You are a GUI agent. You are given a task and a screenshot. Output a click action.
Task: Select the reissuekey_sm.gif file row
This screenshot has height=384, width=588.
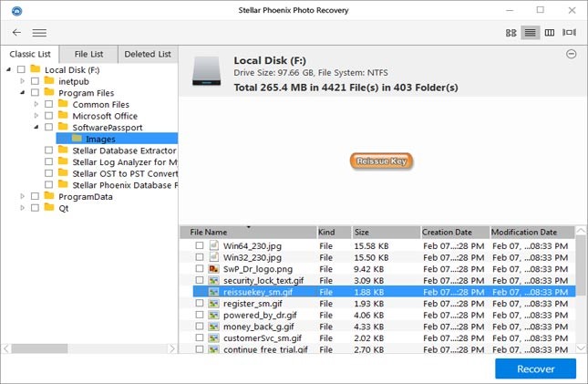click(x=384, y=292)
